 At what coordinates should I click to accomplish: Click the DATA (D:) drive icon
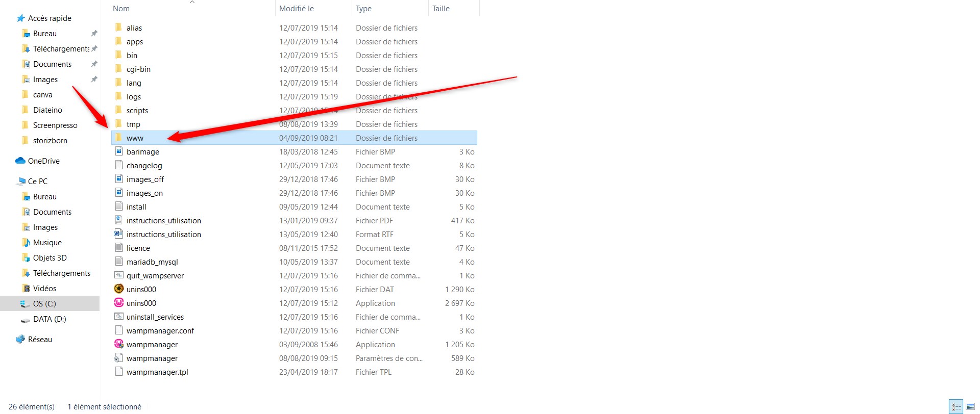[x=26, y=320]
